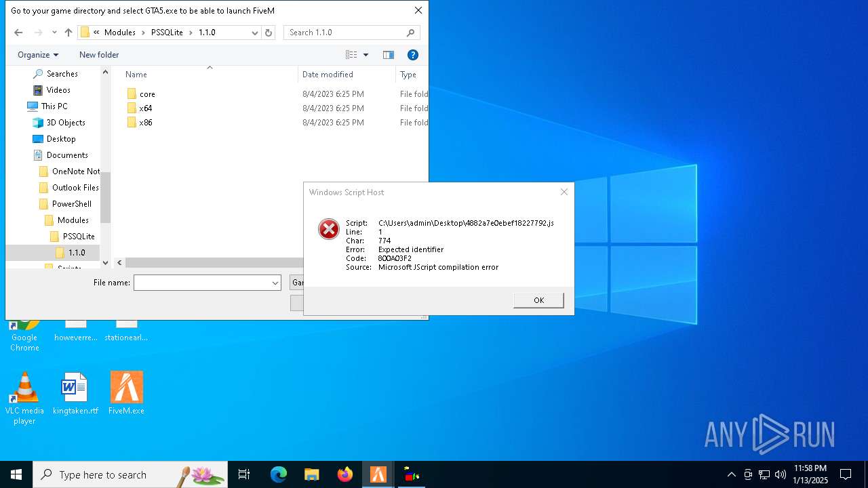Switch to FiveM taskbar app

378,474
